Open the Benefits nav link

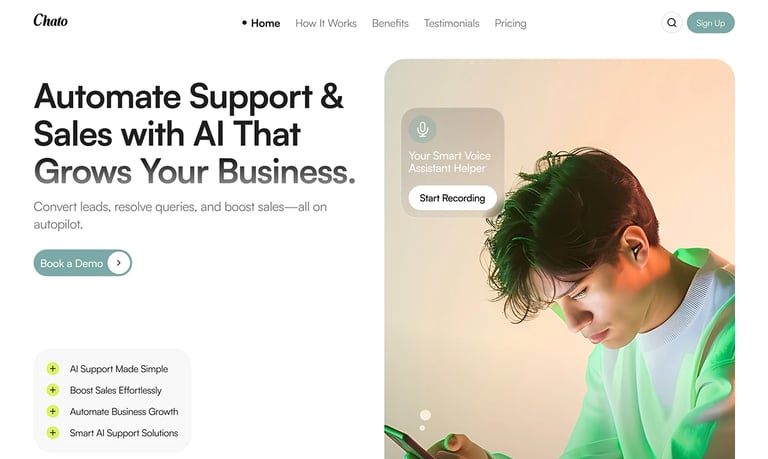point(390,23)
